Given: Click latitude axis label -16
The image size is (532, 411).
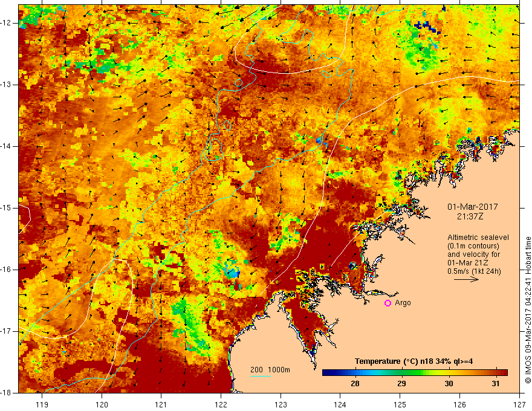Looking at the screenshot, I should pyautogui.click(x=7, y=270).
